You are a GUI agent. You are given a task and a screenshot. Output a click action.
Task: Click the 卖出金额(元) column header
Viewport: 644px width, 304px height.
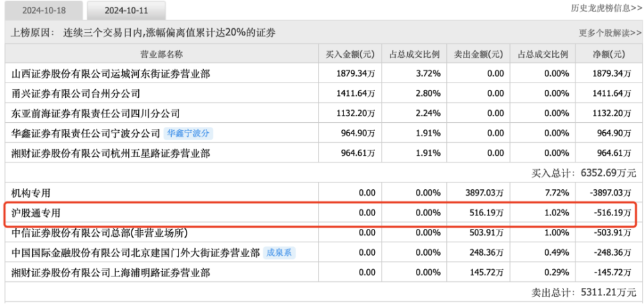[478, 54]
